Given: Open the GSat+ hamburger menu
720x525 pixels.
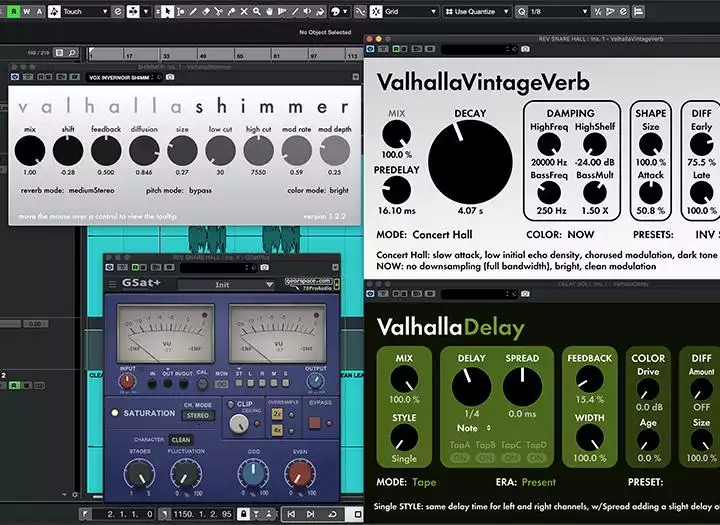Looking at the screenshot, I should pyautogui.click(x=112, y=284).
